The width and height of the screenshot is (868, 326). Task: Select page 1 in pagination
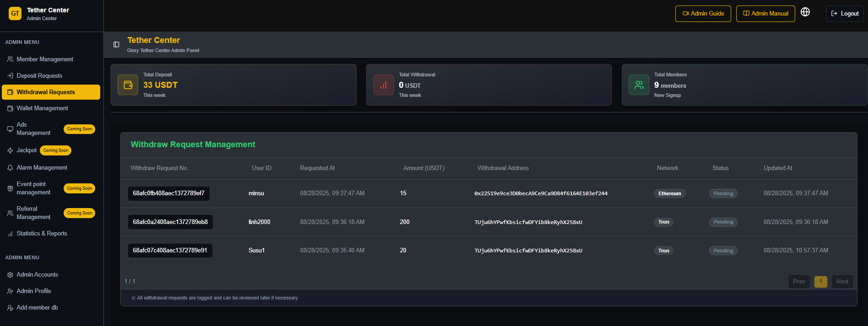coord(820,282)
